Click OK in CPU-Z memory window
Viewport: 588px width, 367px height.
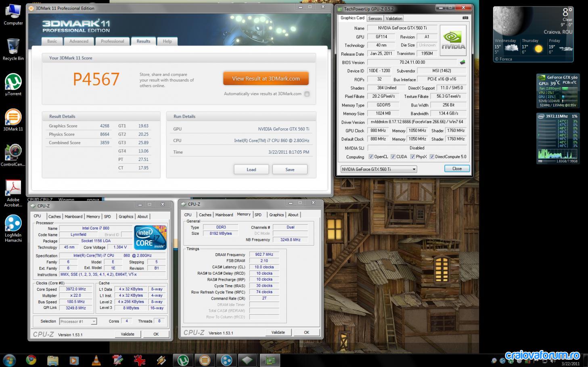(x=306, y=332)
